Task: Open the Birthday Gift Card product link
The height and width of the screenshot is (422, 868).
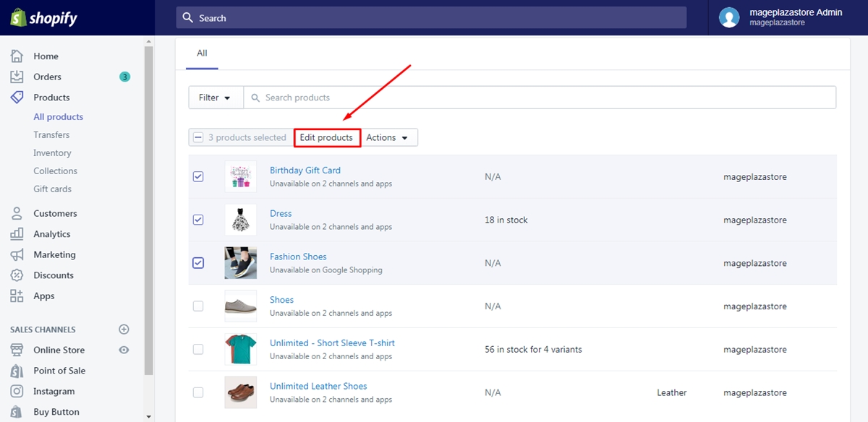Action: tap(305, 171)
